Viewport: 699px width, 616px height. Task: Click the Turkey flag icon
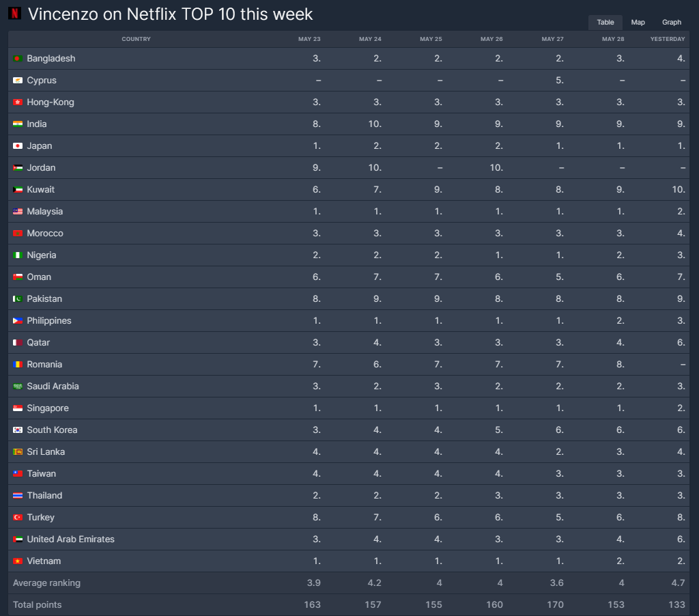[18, 518]
